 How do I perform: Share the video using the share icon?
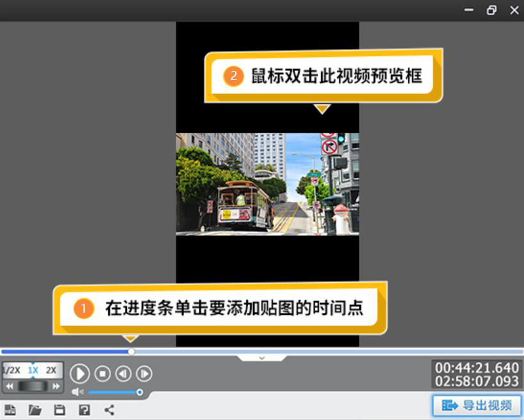pyautogui.click(x=109, y=410)
